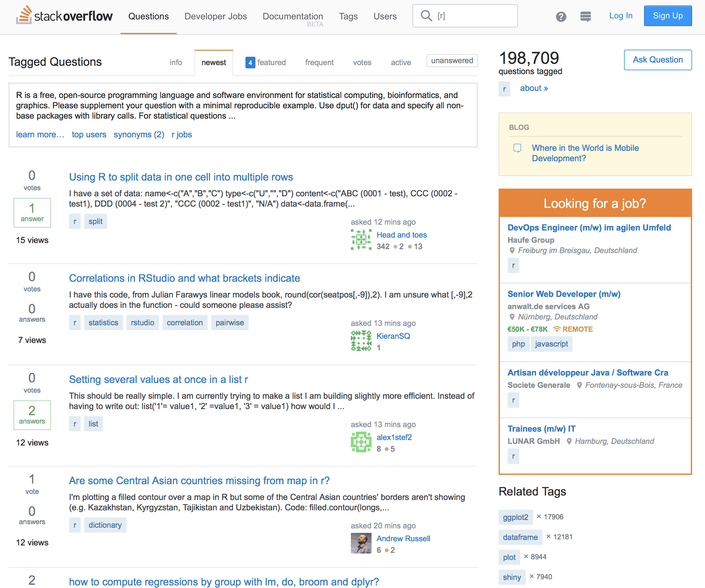Open 'Setting several values at once in a list r'

(x=158, y=379)
